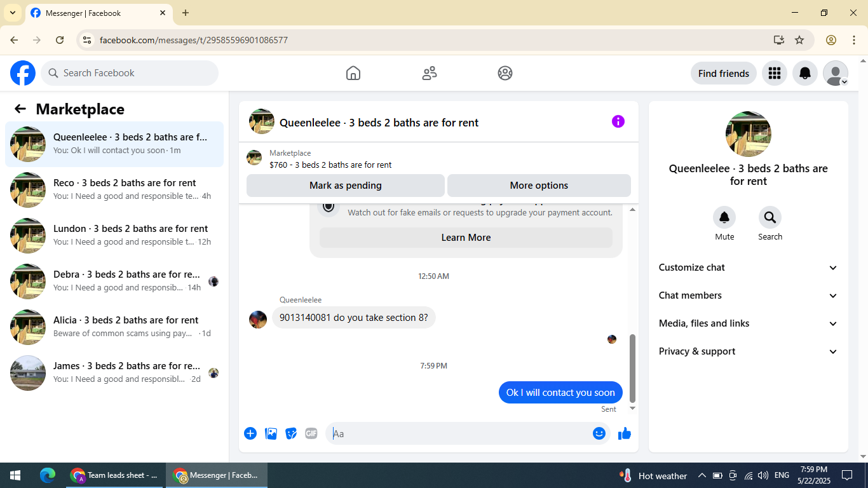The width and height of the screenshot is (868, 488).
Task: Click the Learn More button
Action: pos(466,238)
